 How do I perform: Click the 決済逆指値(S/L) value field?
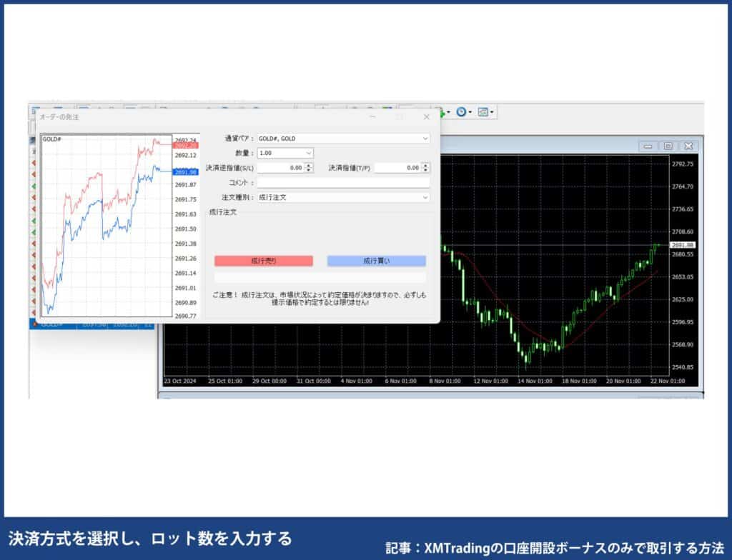click(x=280, y=168)
